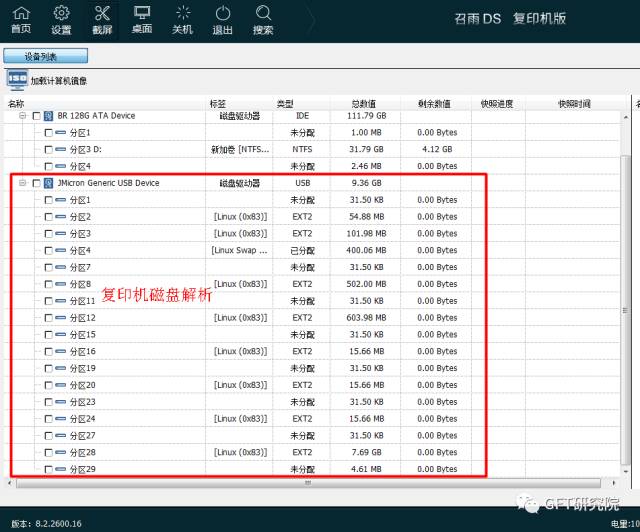Click the ISO 加载计算机镜像 icon
This screenshot has width=640, height=532.
pos(17,80)
